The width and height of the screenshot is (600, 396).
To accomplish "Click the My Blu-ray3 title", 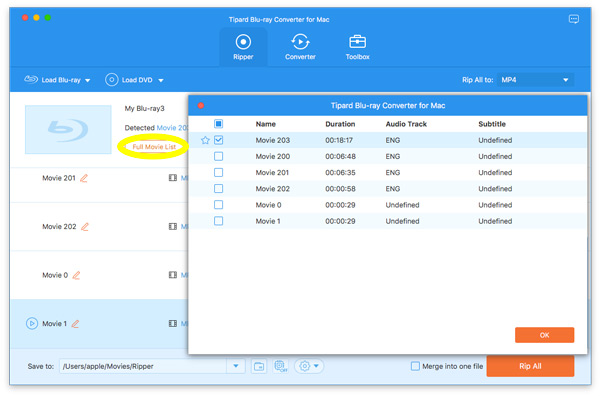I will tap(144, 109).
